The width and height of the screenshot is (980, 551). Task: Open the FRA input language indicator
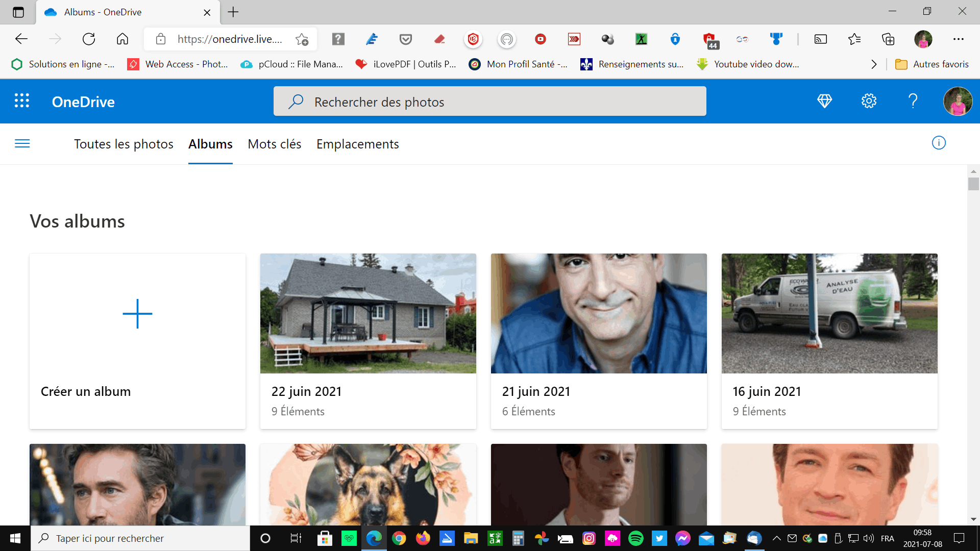tap(887, 538)
